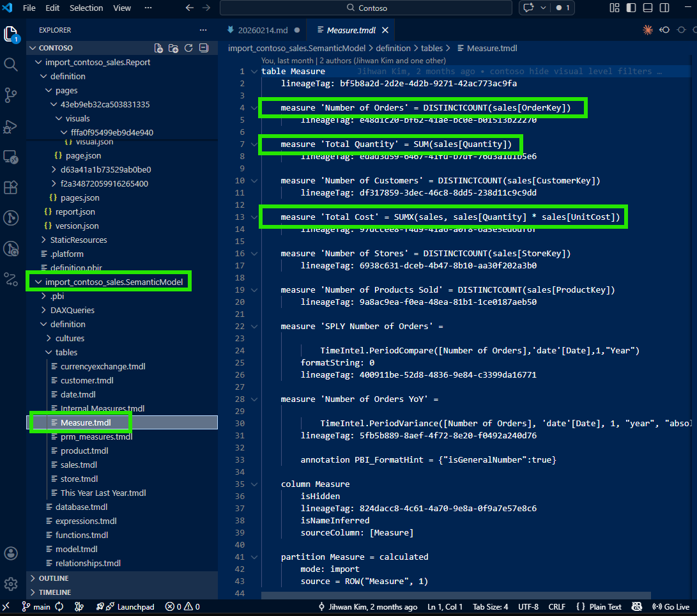Open Copilot chat dropdown arrow
The width and height of the screenshot is (697, 616).
pyautogui.click(x=543, y=8)
